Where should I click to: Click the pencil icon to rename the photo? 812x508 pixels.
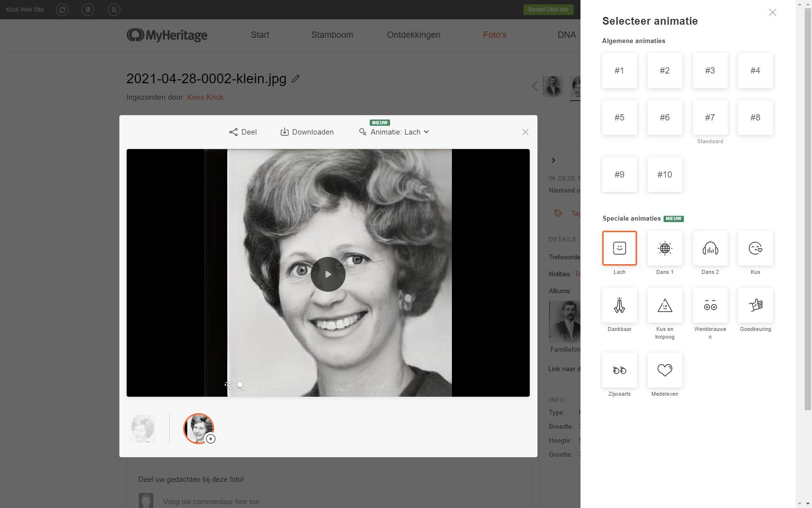pos(296,78)
